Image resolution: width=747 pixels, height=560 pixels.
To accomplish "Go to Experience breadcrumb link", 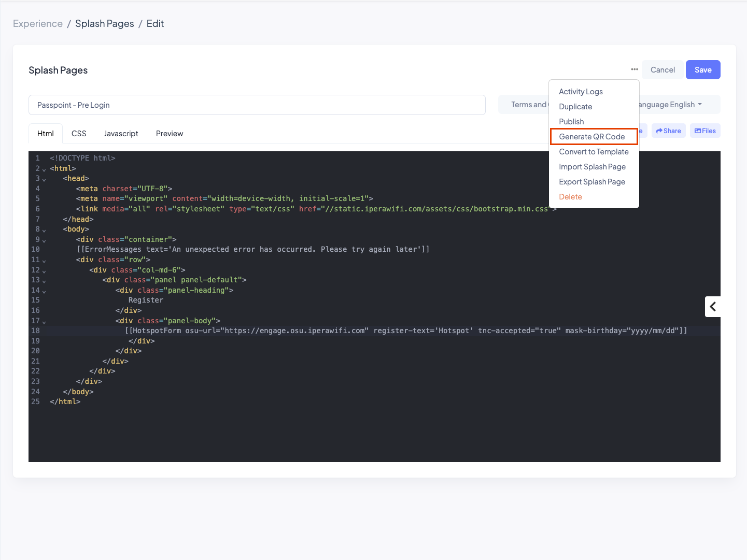I will [38, 24].
